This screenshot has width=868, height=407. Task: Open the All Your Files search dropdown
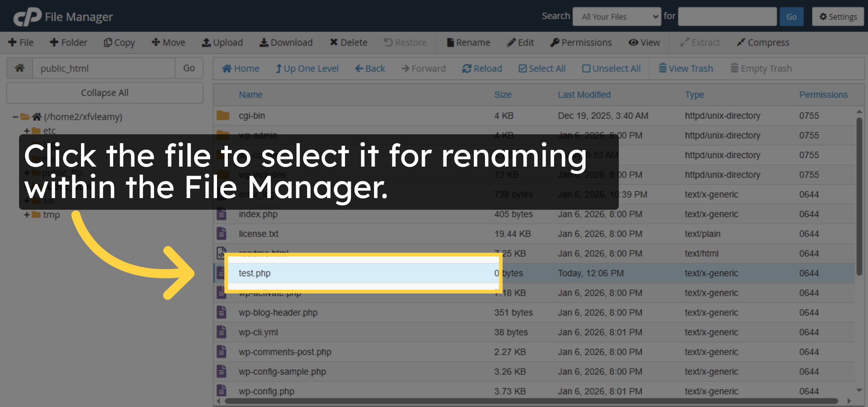point(617,16)
